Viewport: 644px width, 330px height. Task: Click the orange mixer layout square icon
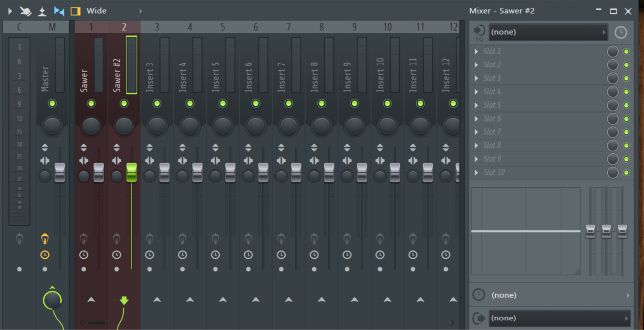point(75,11)
